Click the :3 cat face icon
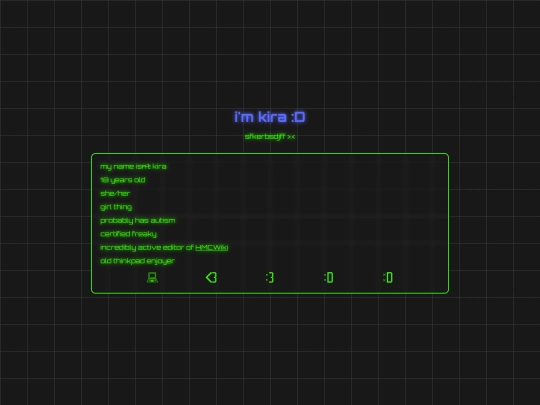 pos(270,277)
